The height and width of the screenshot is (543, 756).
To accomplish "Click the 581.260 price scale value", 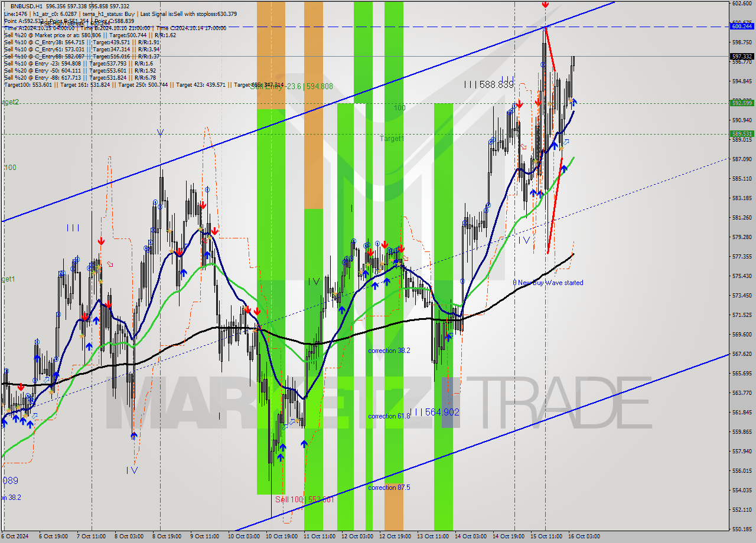I will pyautogui.click(x=741, y=218).
